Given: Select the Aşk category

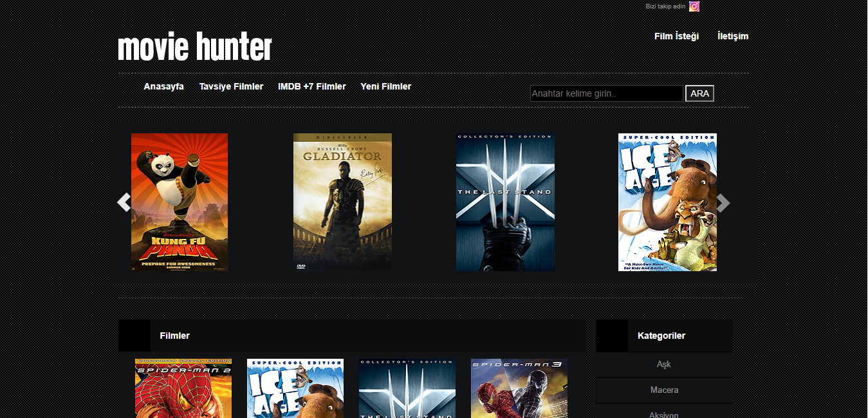Looking at the screenshot, I should [664, 365].
